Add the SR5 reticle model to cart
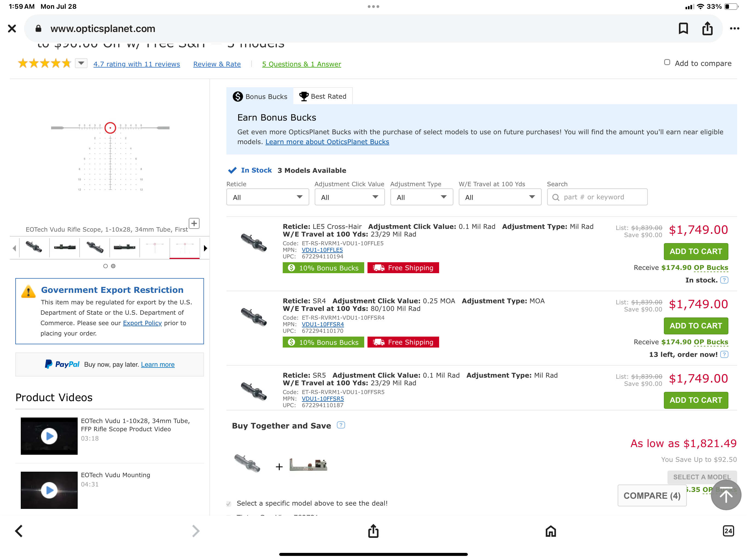The height and width of the screenshot is (560, 747). click(x=696, y=400)
